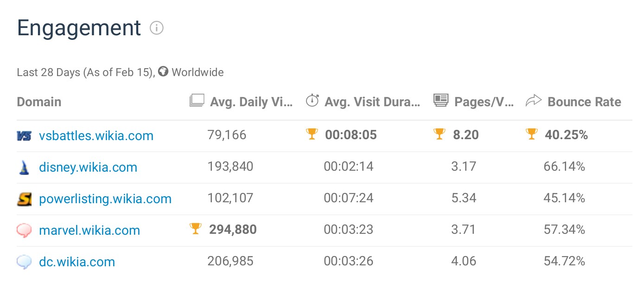Open the marvel.wikia.com link

tap(89, 231)
